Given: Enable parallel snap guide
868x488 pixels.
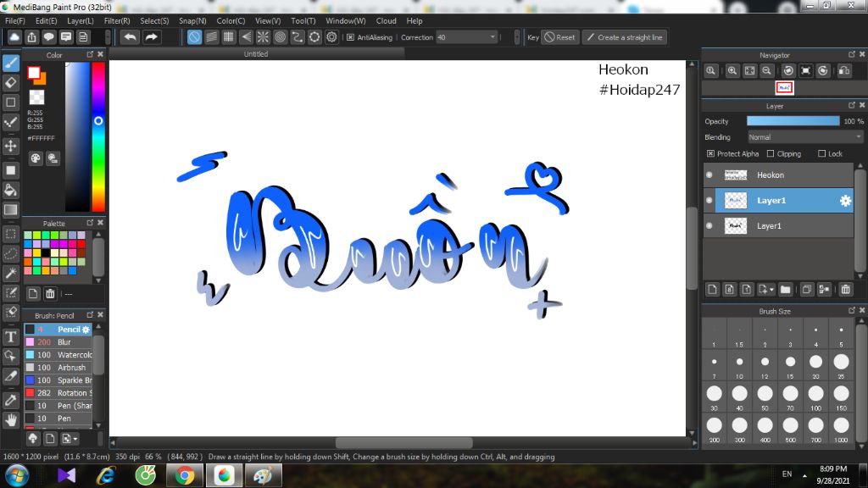Looking at the screenshot, I should [211, 37].
